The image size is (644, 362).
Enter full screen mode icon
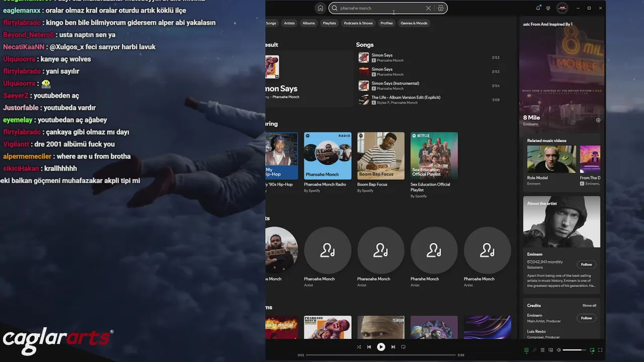[x=600, y=350]
